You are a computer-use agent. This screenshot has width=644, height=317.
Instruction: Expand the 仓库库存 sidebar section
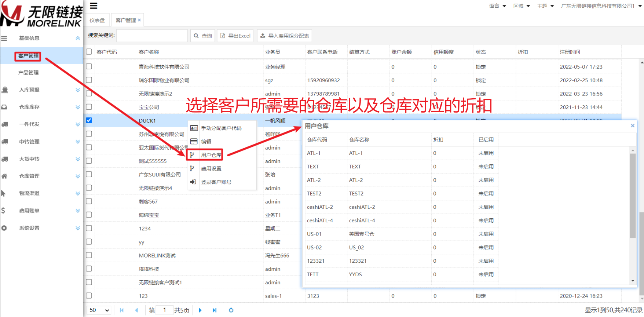pos(78,107)
